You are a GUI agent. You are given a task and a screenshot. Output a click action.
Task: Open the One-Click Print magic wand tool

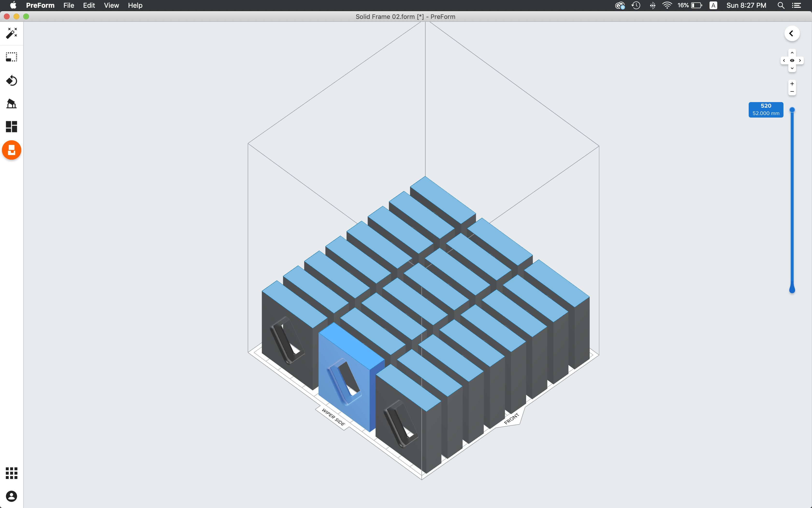point(11,33)
